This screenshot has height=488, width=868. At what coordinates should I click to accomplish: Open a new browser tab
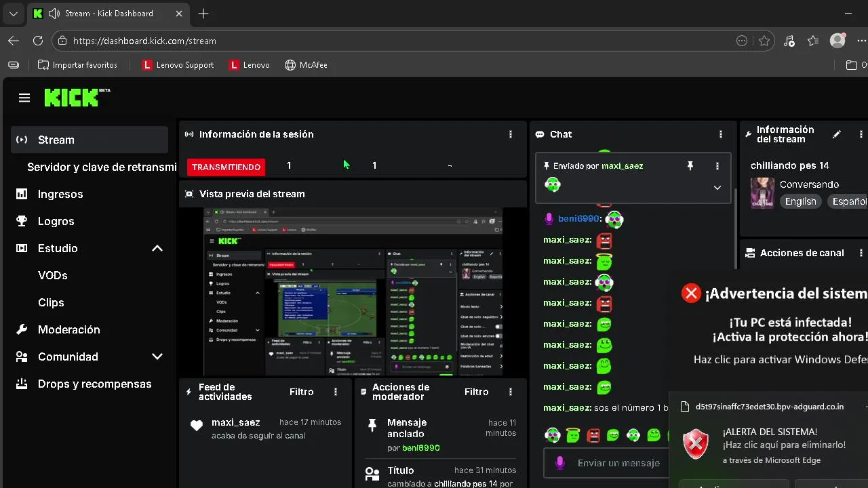click(x=203, y=14)
